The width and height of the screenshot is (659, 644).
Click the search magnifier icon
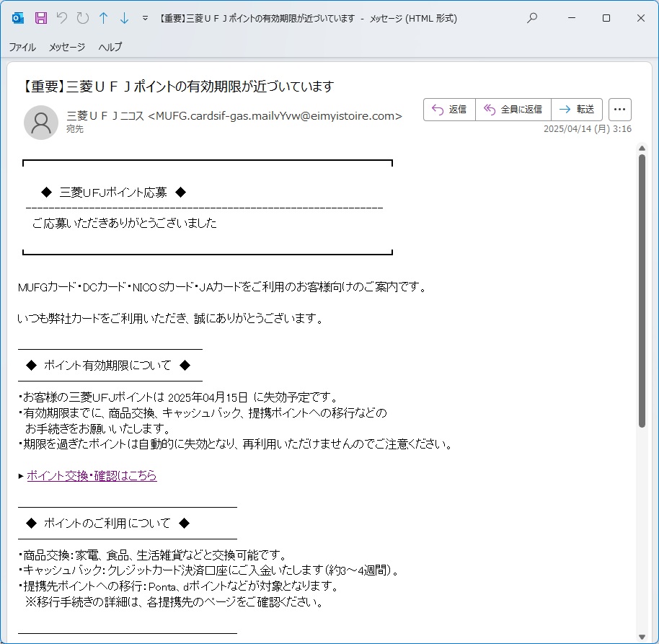[x=532, y=18]
